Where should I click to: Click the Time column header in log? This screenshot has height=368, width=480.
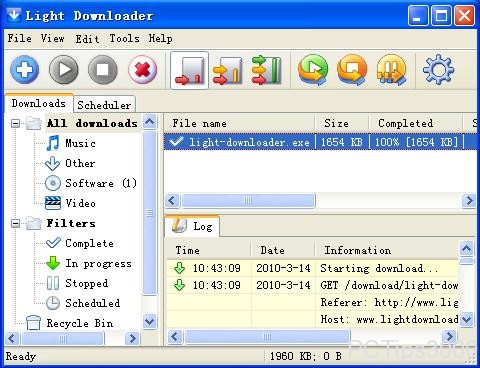pyautogui.click(x=208, y=250)
